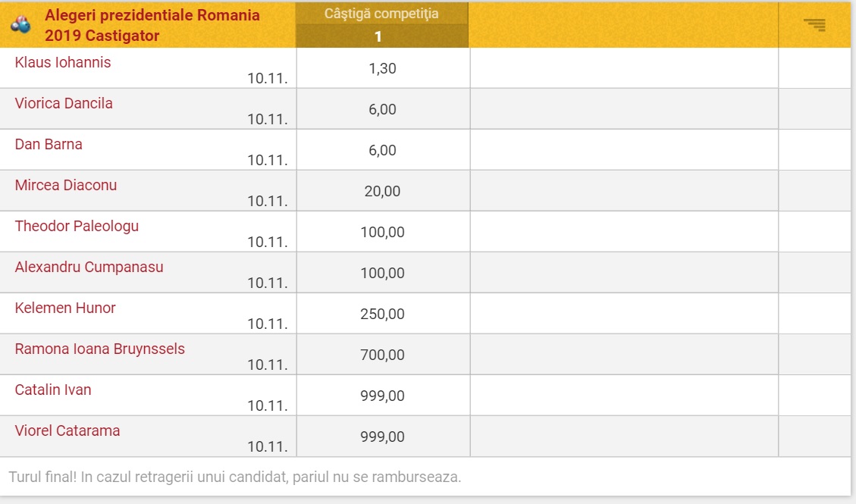Viewport: 856px width, 504px height.
Task: Click the Turul final footer note
Action: click(x=235, y=477)
